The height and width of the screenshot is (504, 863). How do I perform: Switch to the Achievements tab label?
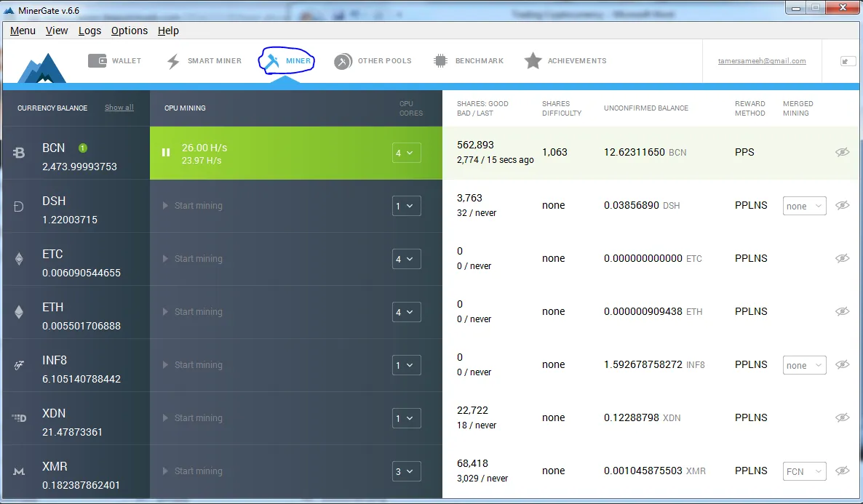[577, 61]
